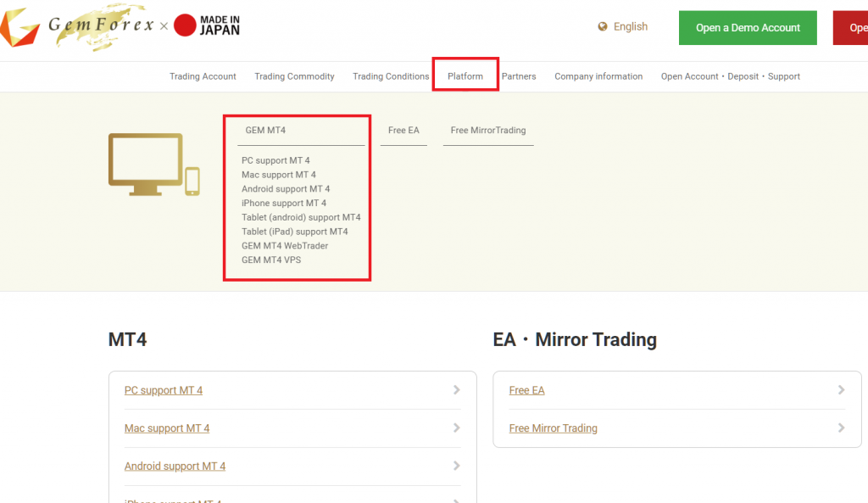
Task: Choose PC support MT 4 in dropdown
Action: pos(275,160)
